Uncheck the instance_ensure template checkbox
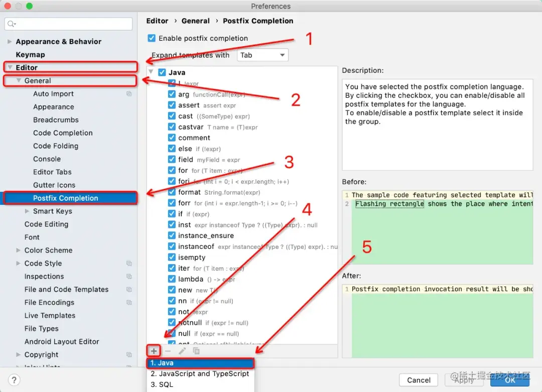 172,235
